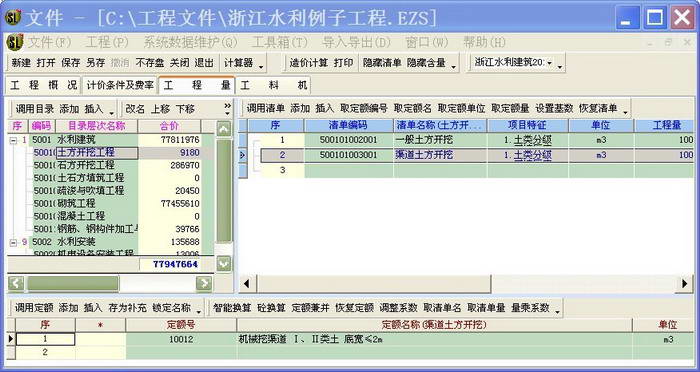Click 调用清单 button

click(266, 108)
